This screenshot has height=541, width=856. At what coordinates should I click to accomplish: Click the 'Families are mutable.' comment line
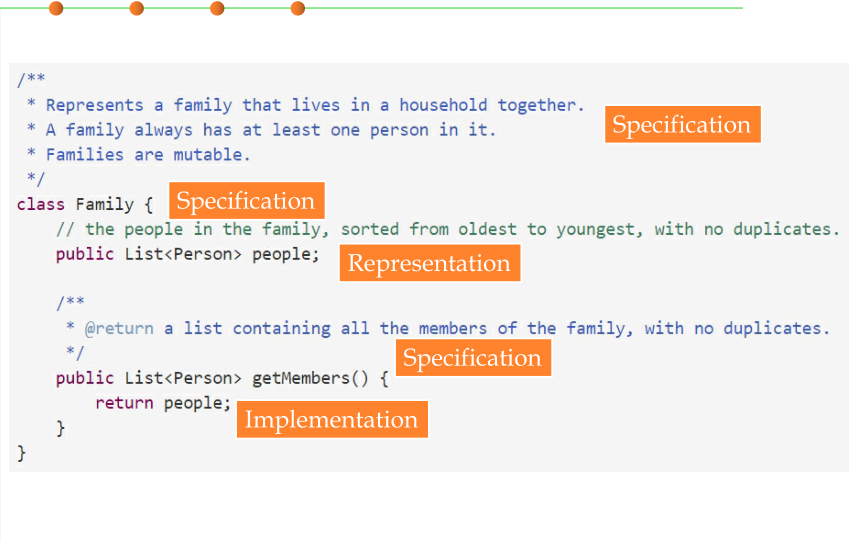point(139,154)
